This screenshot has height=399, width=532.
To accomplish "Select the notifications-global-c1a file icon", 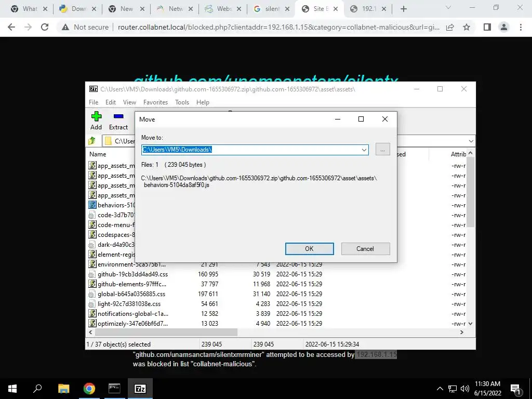I will pos(92,313).
